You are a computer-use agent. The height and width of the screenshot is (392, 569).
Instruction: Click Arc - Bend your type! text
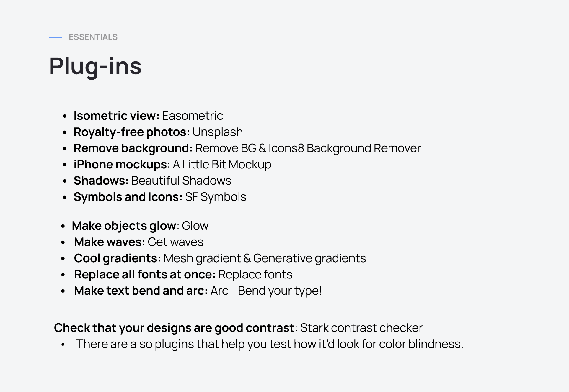[266, 291]
